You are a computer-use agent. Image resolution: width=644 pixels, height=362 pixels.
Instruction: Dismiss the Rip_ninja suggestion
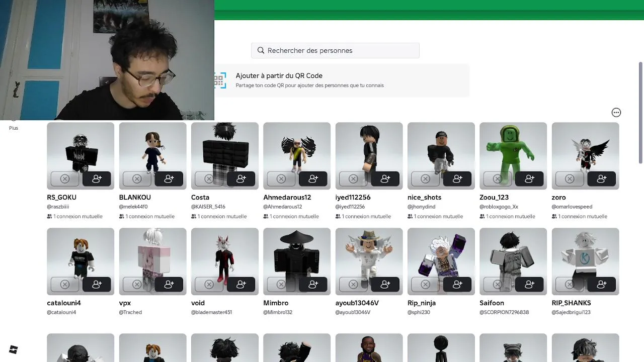pyautogui.click(x=425, y=284)
